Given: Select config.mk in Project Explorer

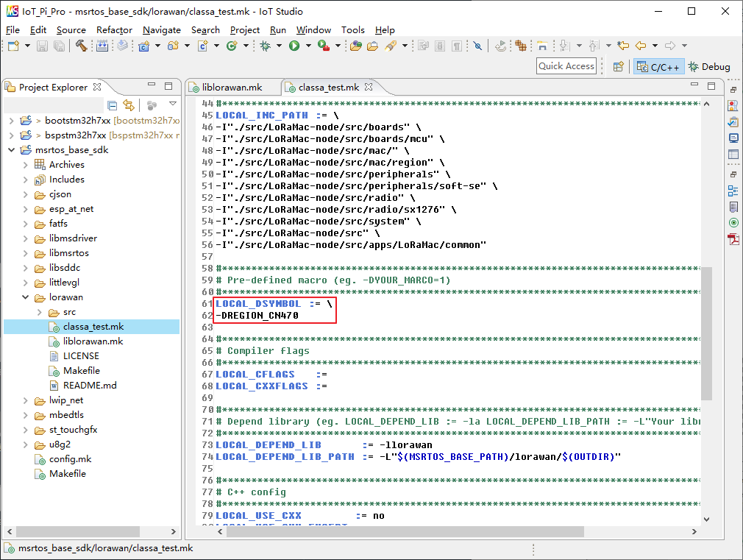Looking at the screenshot, I should pyautogui.click(x=70, y=459).
